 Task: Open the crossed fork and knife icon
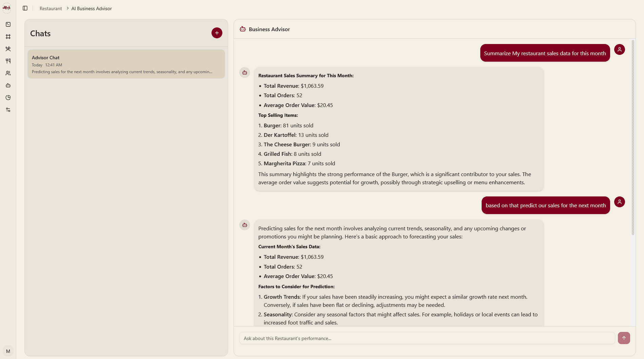[8, 49]
